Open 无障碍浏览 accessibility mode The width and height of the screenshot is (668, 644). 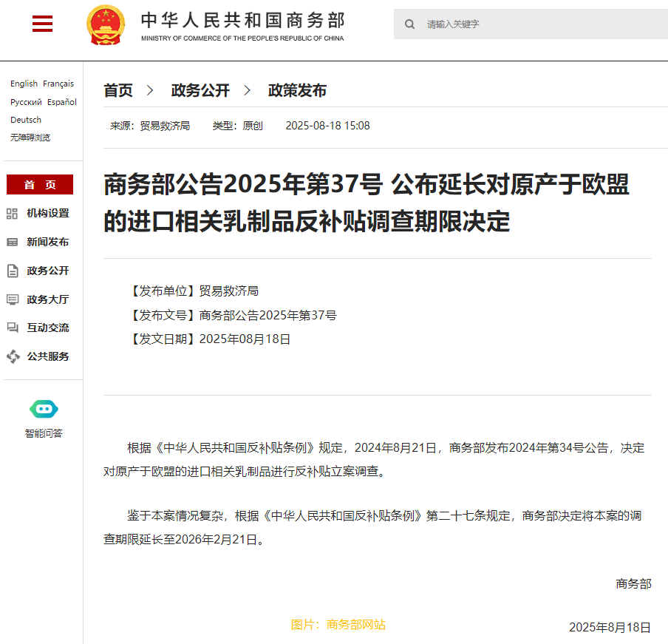tap(30, 138)
